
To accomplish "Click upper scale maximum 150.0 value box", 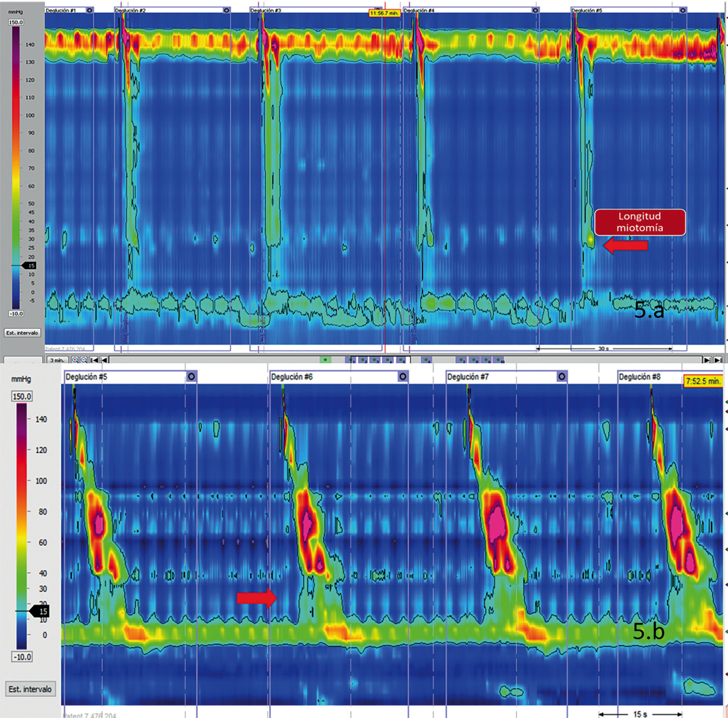I will pos(16,22).
